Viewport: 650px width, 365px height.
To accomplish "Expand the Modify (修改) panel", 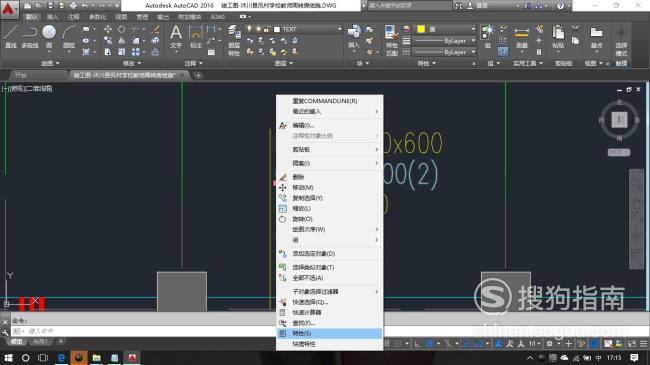I will coord(132,63).
